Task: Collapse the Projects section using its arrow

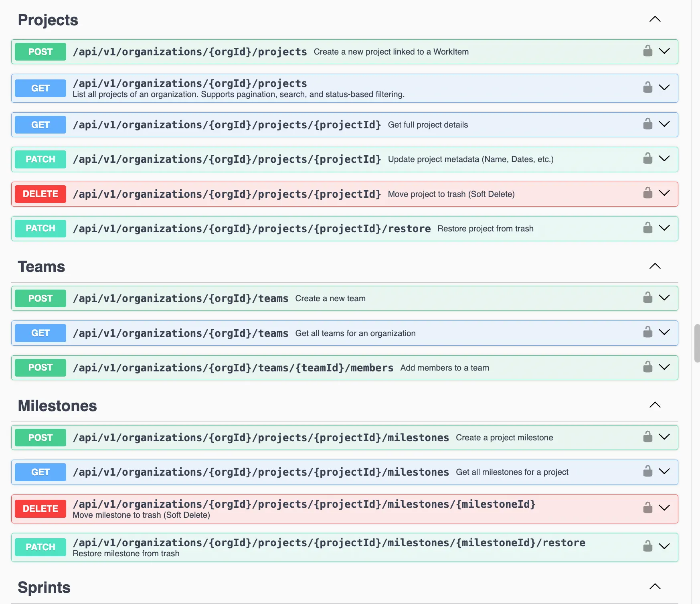Action: 655,19
